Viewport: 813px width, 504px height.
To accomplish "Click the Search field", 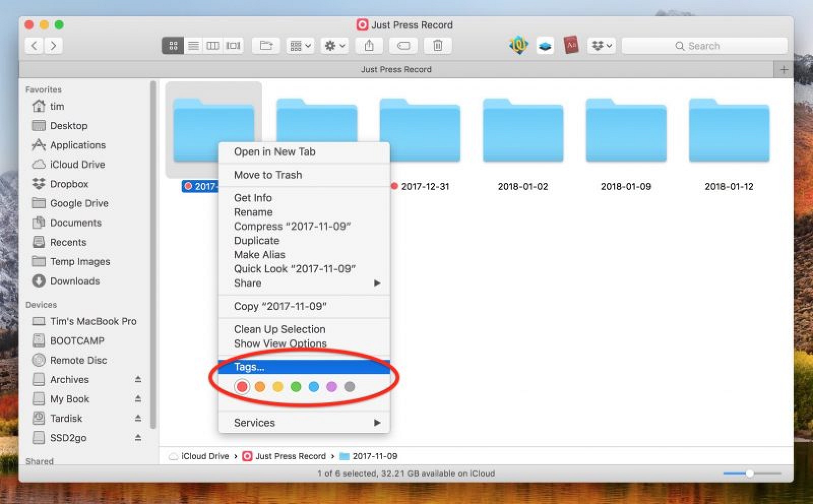I will pos(704,46).
